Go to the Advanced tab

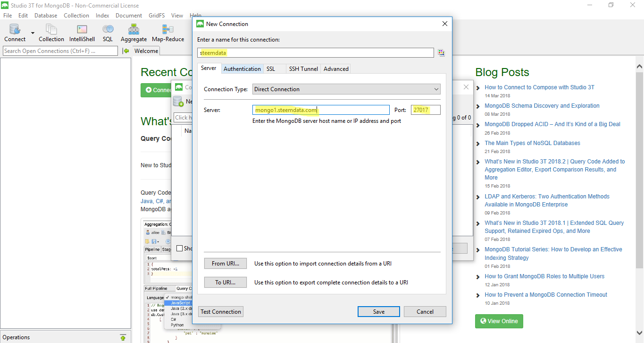click(336, 69)
